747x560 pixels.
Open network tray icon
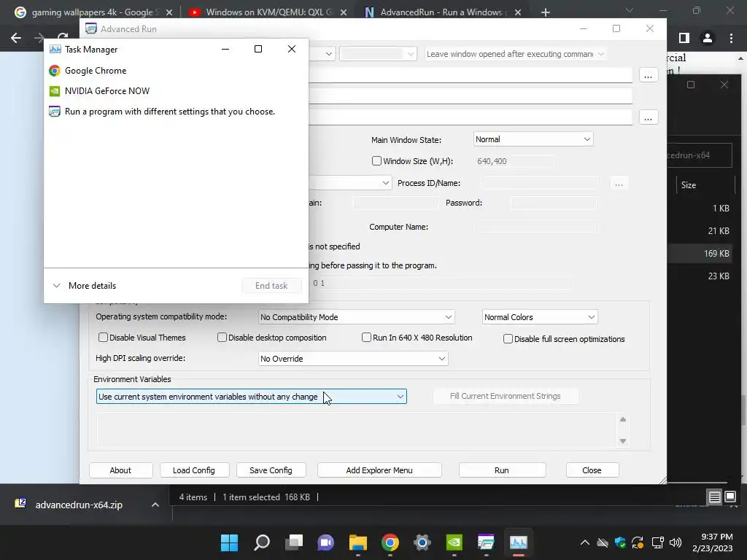pyautogui.click(x=657, y=542)
